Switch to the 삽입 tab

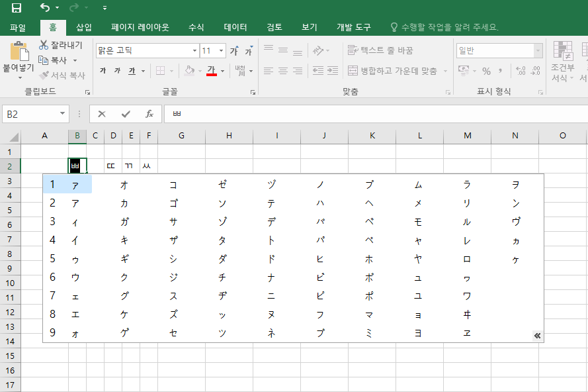(x=84, y=27)
